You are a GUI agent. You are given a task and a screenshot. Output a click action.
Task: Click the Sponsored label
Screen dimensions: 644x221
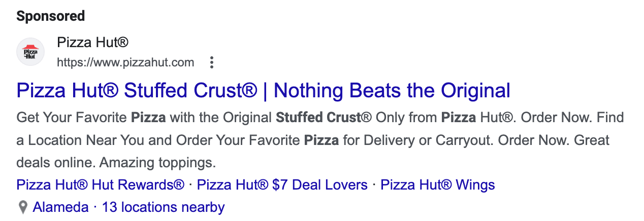click(51, 16)
